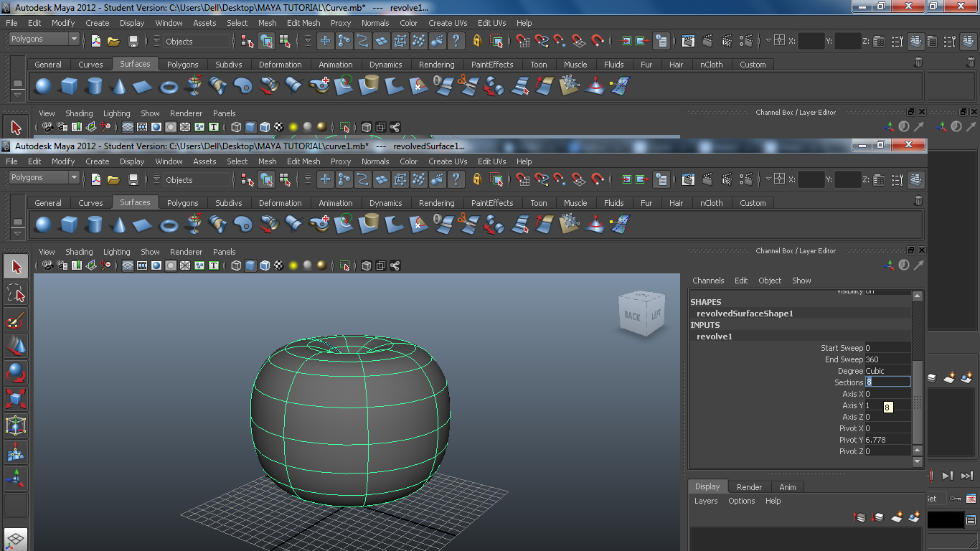Activate the Scale tool in front window toolbox

pos(16,399)
